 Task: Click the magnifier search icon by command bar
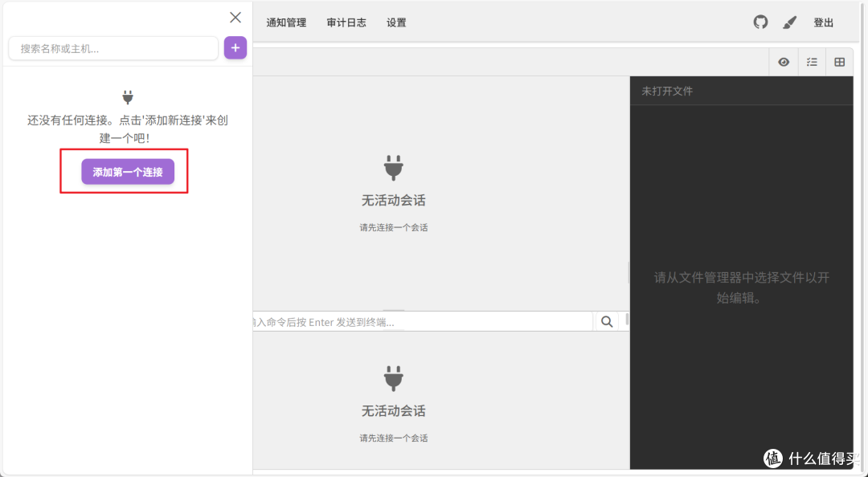coord(608,321)
